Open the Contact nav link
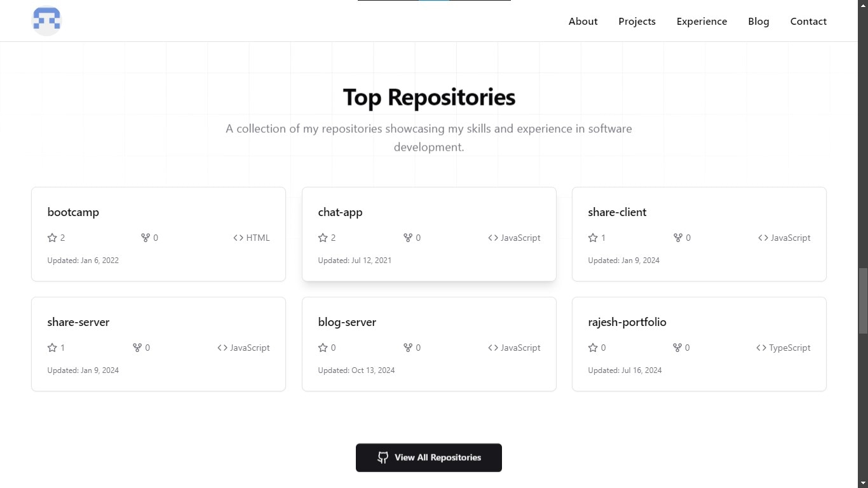 pos(808,22)
